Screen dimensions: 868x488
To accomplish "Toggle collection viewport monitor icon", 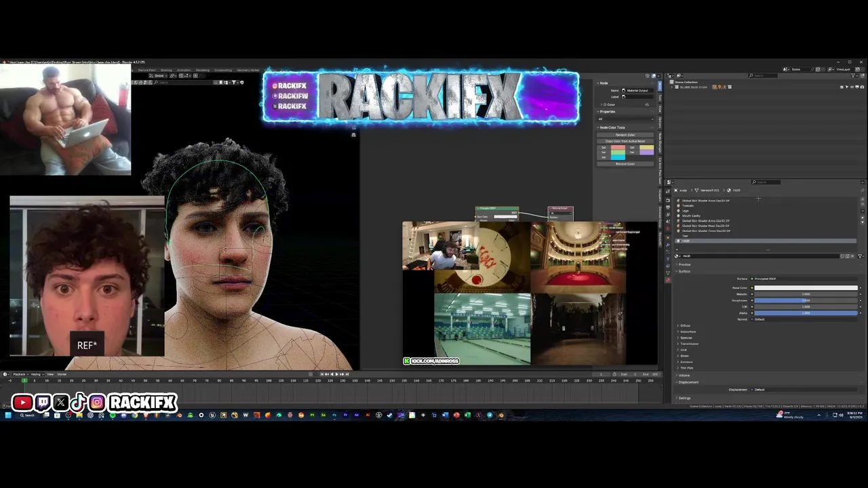I will coord(856,87).
